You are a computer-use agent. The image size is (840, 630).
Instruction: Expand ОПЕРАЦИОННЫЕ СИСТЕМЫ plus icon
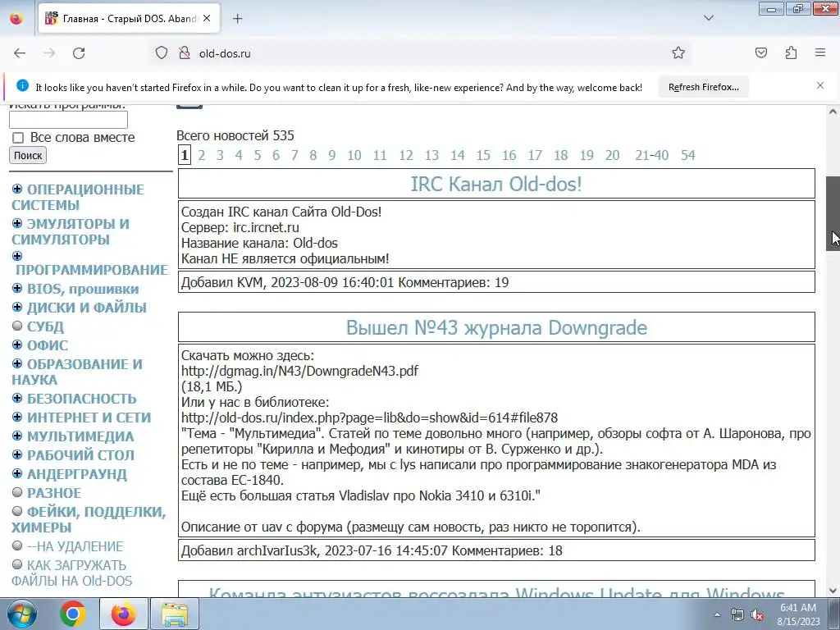pyautogui.click(x=17, y=189)
